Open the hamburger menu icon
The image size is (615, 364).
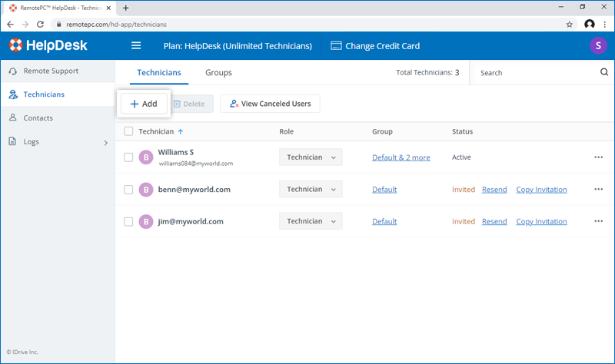click(136, 46)
